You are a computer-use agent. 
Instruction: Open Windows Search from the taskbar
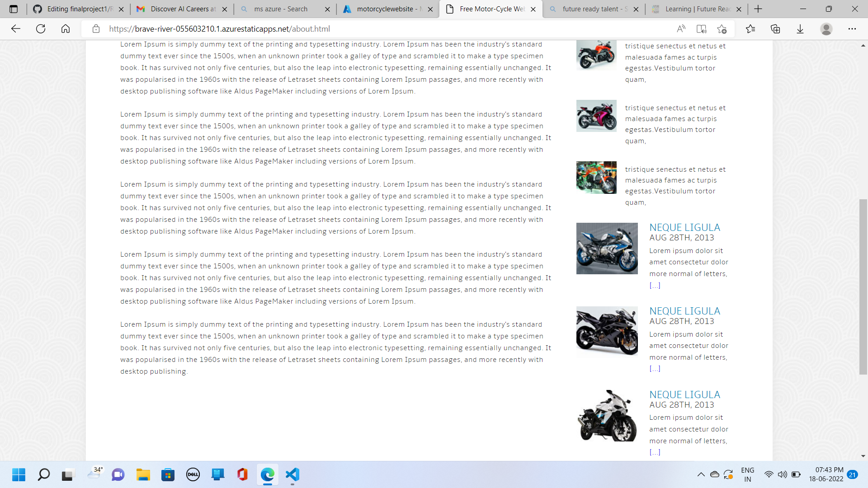[x=43, y=475]
